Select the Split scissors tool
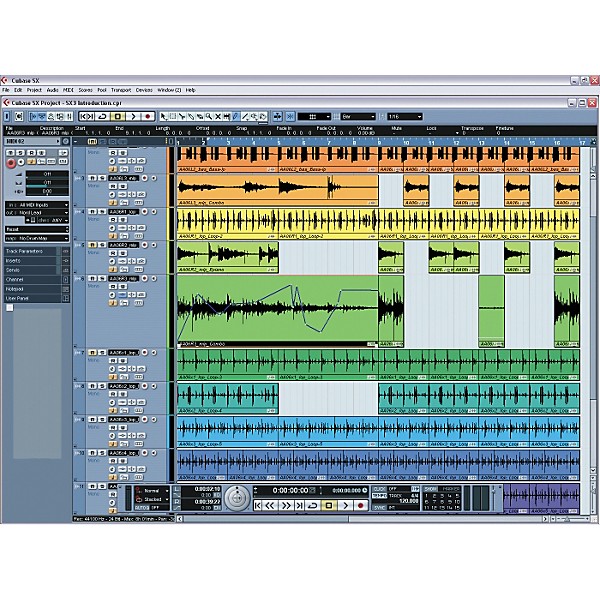This screenshot has height=600, width=600. tap(182, 116)
